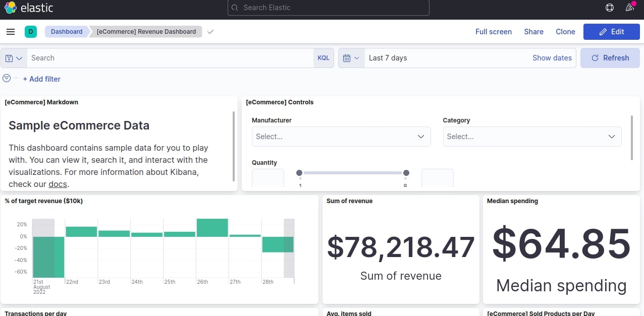
Task: Click '[eCommerce] Sold Products per Day' title
Action: tap(541, 313)
